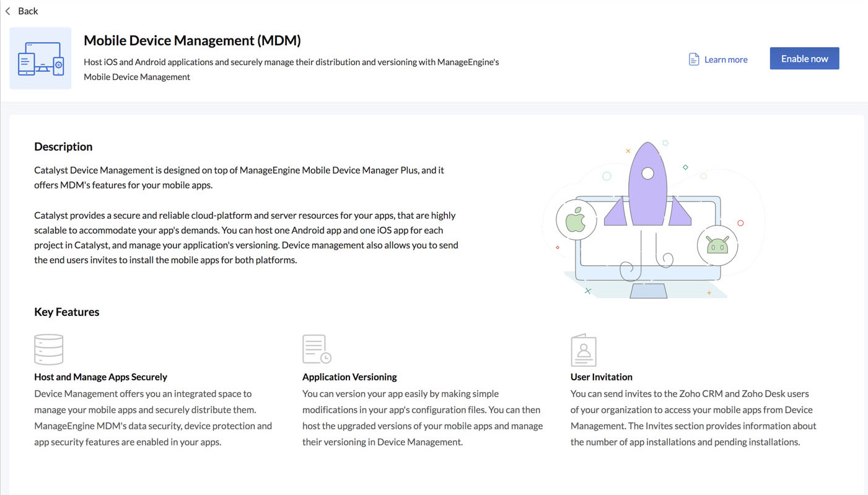Go Back to the previous page
The image size is (868, 495).
[28, 11]
